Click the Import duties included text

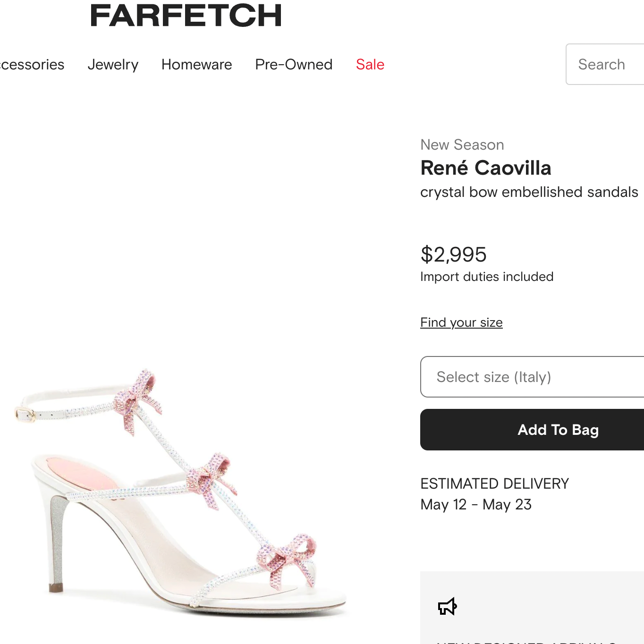487,277
